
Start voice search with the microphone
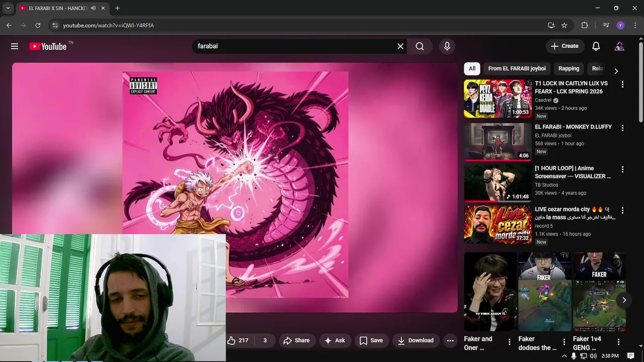click(x=447, y=46)
